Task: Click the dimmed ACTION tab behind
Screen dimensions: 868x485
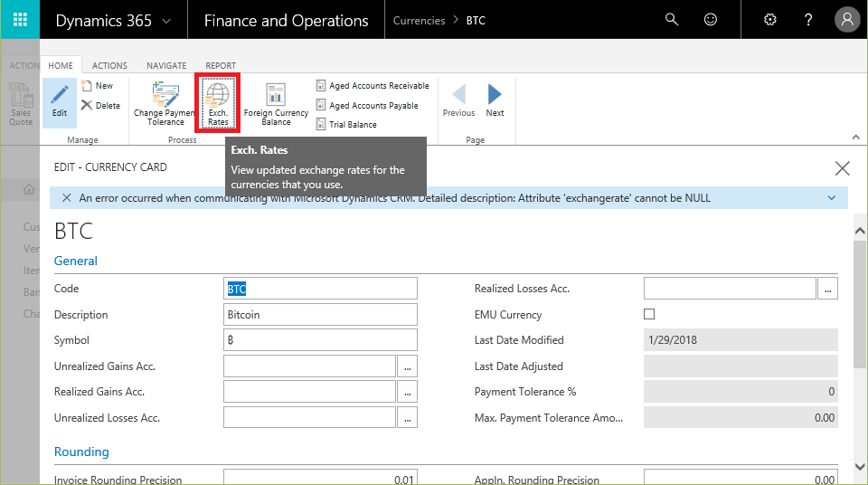Action: (23, 65)
